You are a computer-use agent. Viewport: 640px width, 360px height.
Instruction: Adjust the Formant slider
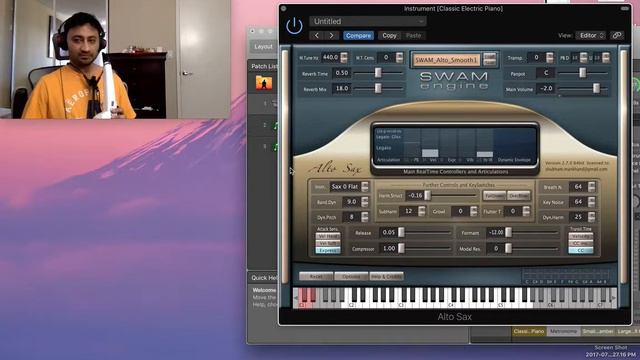[x=532, y=233]
